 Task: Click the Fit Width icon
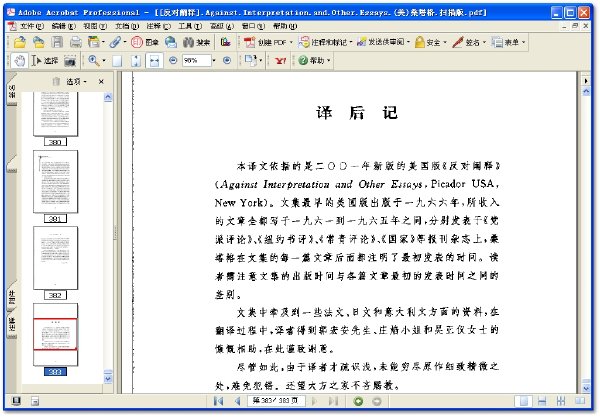pyautogui.click(x=154, y=61)
